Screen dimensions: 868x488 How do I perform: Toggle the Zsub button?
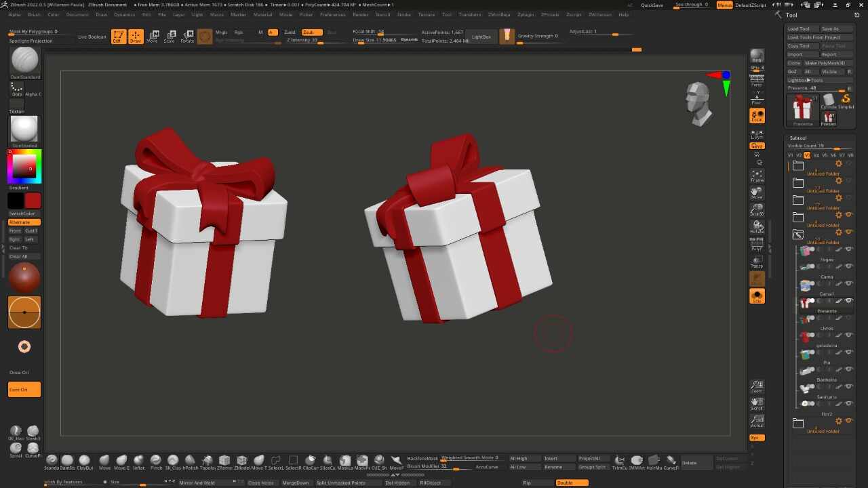pos(312,32)
